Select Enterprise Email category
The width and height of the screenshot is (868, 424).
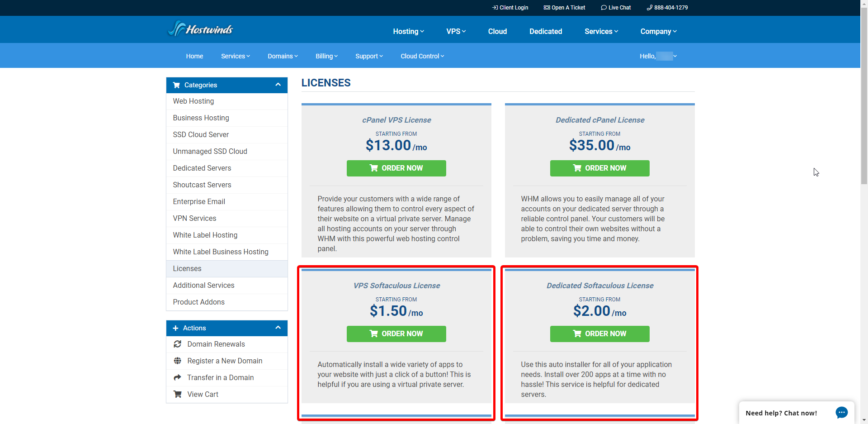pyautogui.click(x=227, y=202)
